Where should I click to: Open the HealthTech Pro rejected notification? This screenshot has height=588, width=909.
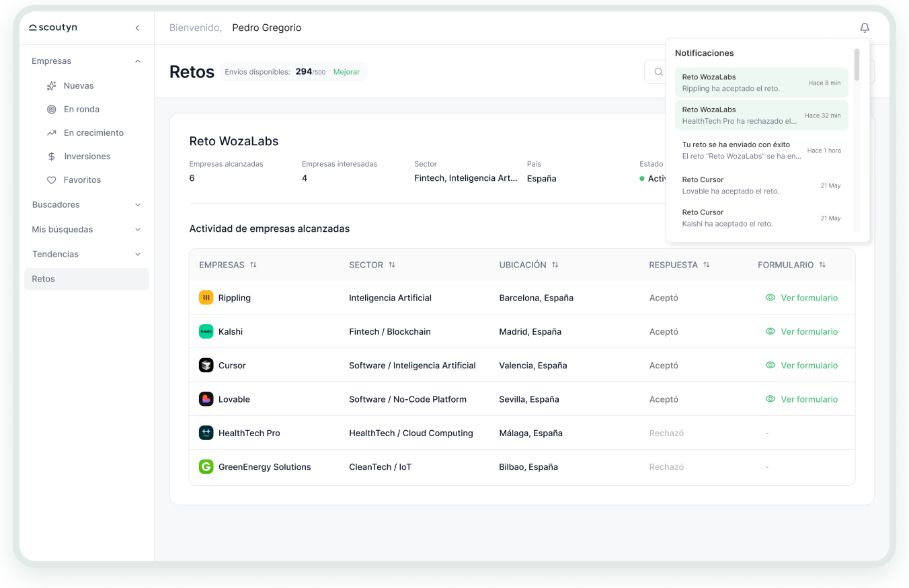pyautogui.click(x=762, y=115)
